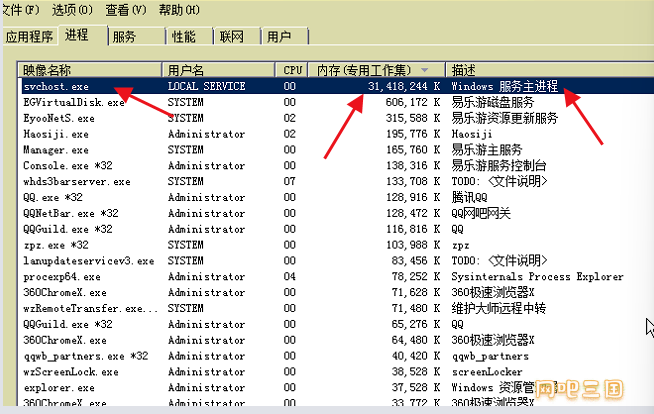654x414 pixels.
Task: Sort by CPU column header
Action: [x=292, y=70]
